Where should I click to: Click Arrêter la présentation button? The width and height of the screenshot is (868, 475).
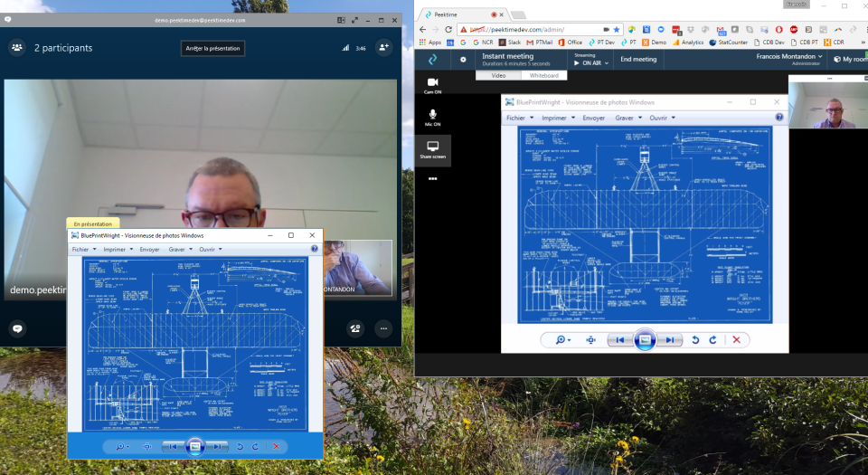212,48
